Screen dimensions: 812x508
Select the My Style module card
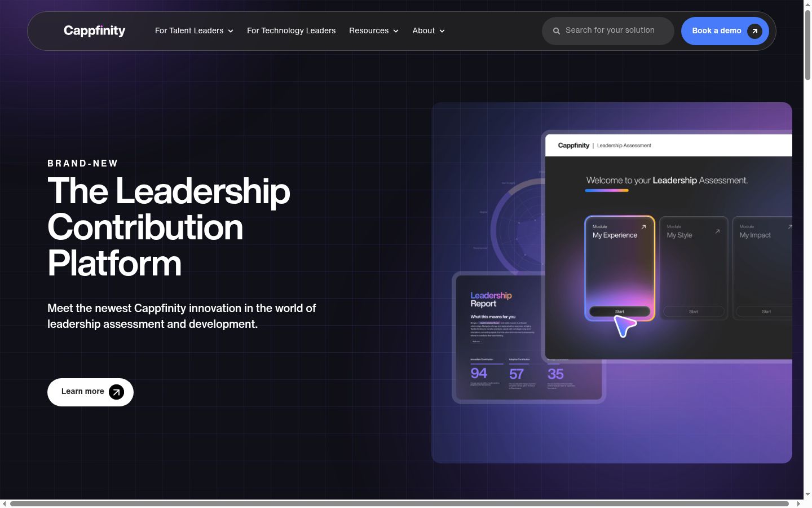[694, 268]
